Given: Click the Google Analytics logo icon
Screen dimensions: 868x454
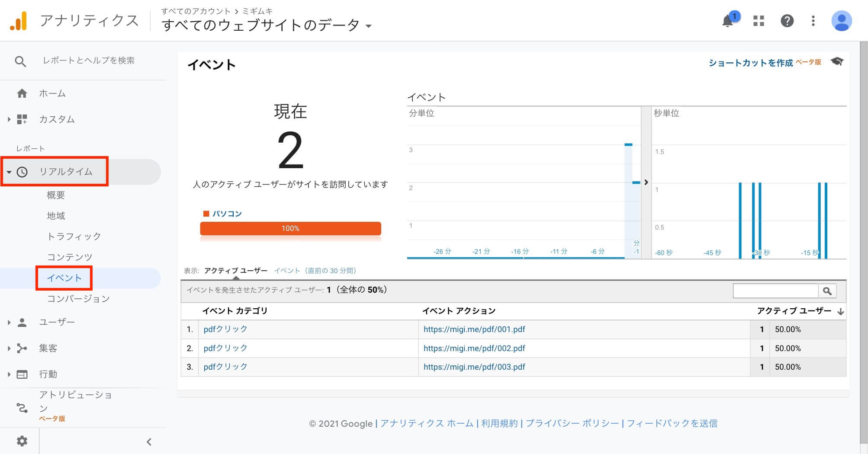Looking at the screenshot, I should click(x=19, y=21).
